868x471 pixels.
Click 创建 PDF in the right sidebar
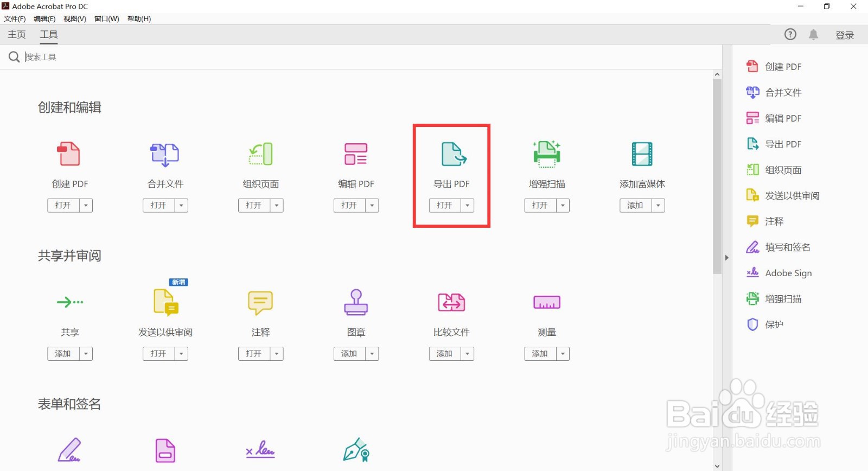(x=774, y=67)
